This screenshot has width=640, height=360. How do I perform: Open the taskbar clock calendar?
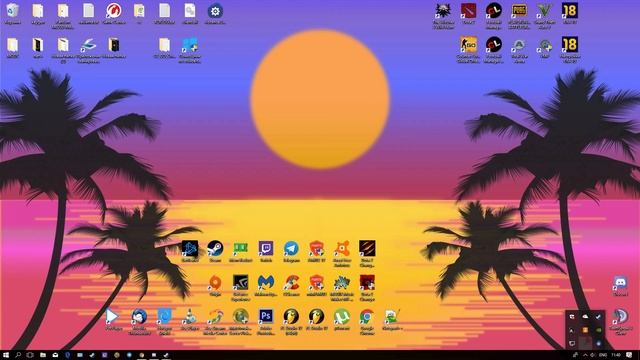[616, 355]
